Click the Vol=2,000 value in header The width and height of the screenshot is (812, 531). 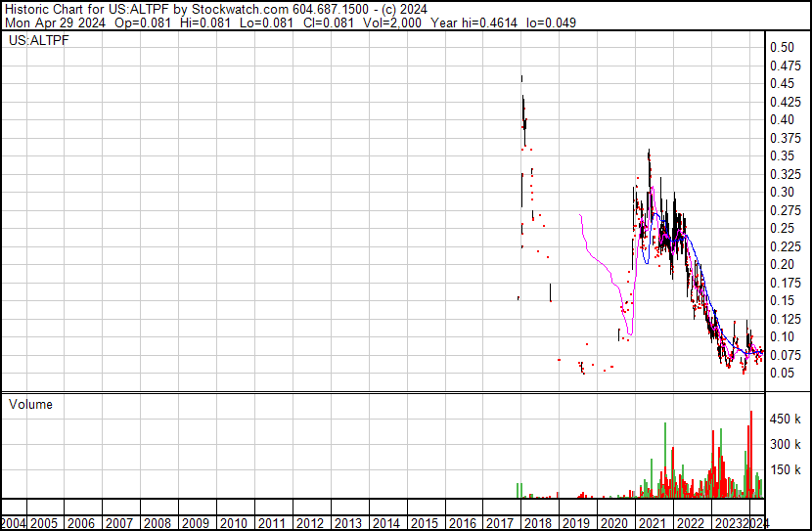(392, 22)
